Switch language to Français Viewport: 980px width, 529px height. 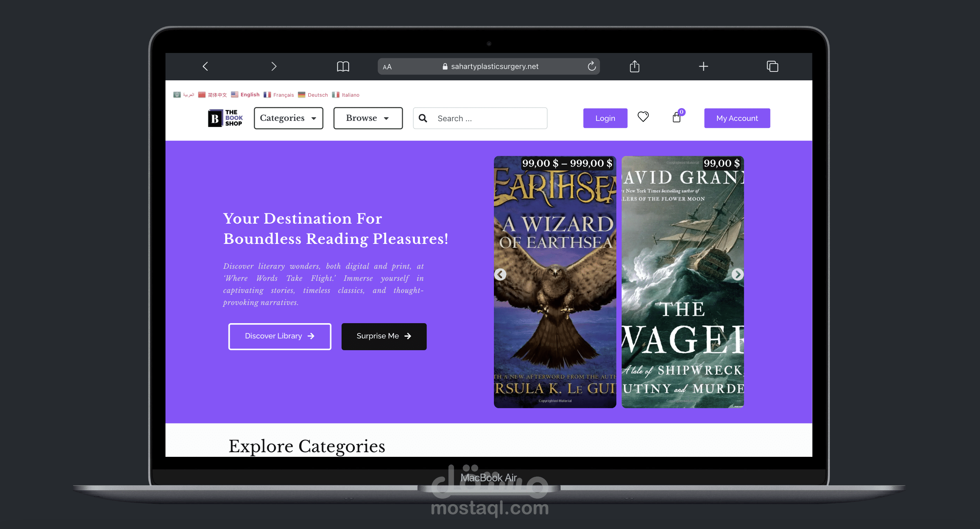pyautogui.click(x=279, y=95)
